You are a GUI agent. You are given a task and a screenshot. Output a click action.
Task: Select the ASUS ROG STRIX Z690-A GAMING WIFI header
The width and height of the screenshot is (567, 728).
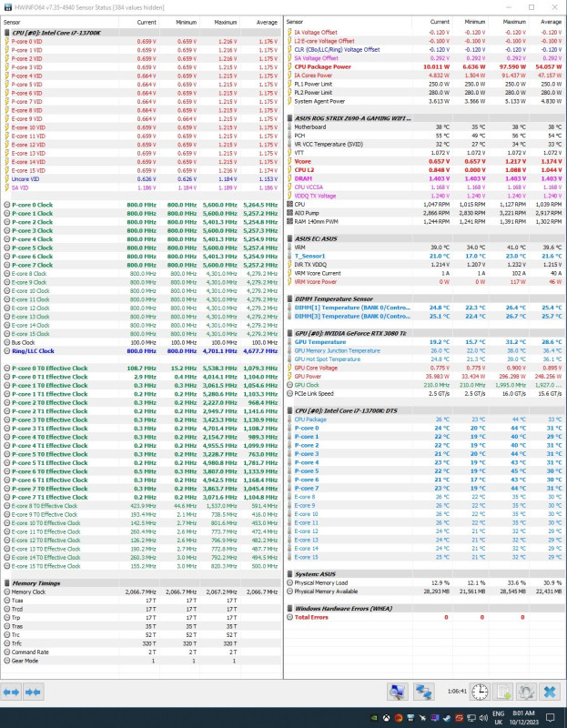click(x=424, y=118)
